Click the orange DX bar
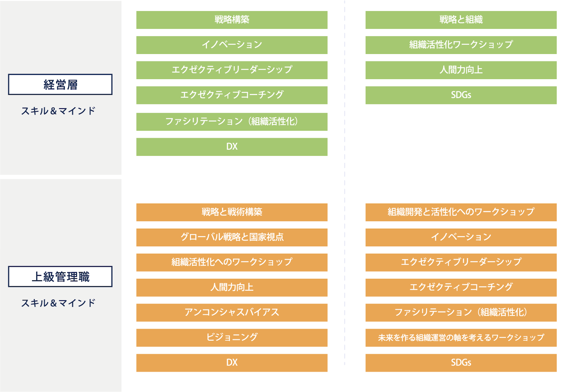 pos(232,363)
